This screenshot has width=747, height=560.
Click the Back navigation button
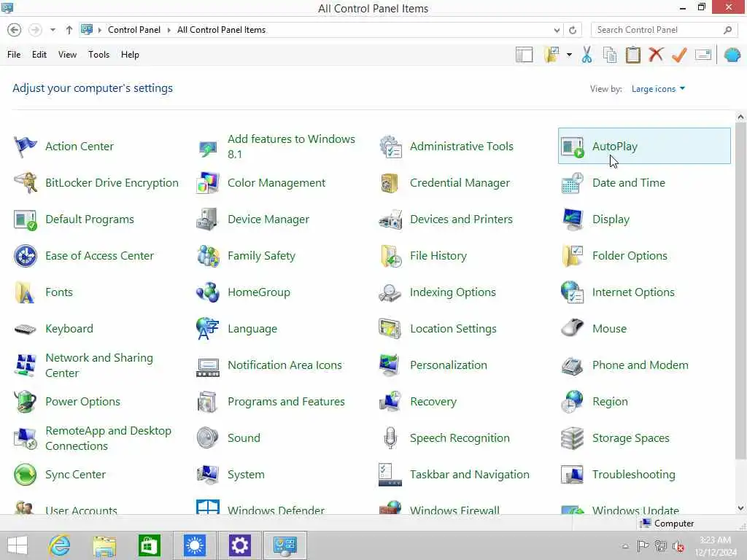click(x=15, y=30)
